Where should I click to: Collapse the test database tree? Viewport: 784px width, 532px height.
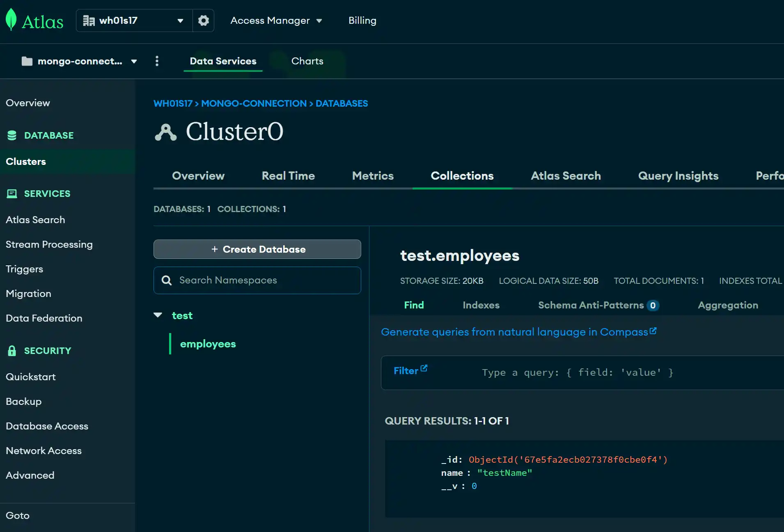click(158, 315)
